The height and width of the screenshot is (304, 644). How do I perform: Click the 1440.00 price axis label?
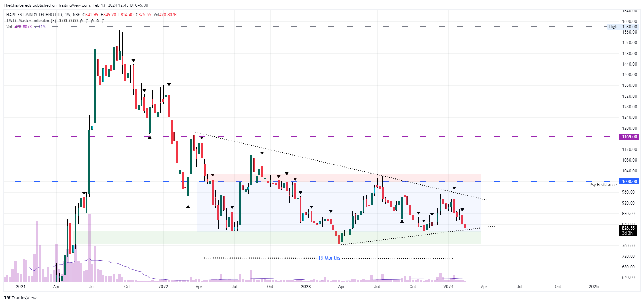[x=630, y=64]
